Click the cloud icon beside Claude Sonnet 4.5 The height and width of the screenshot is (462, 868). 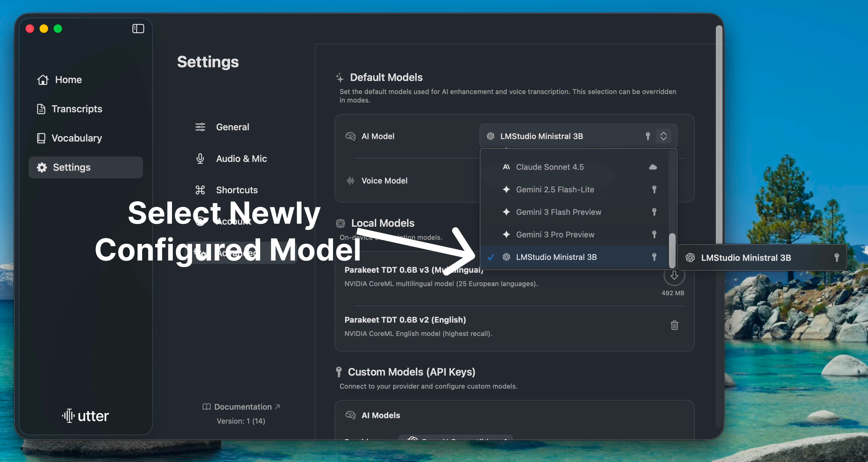tap(653, 167)
